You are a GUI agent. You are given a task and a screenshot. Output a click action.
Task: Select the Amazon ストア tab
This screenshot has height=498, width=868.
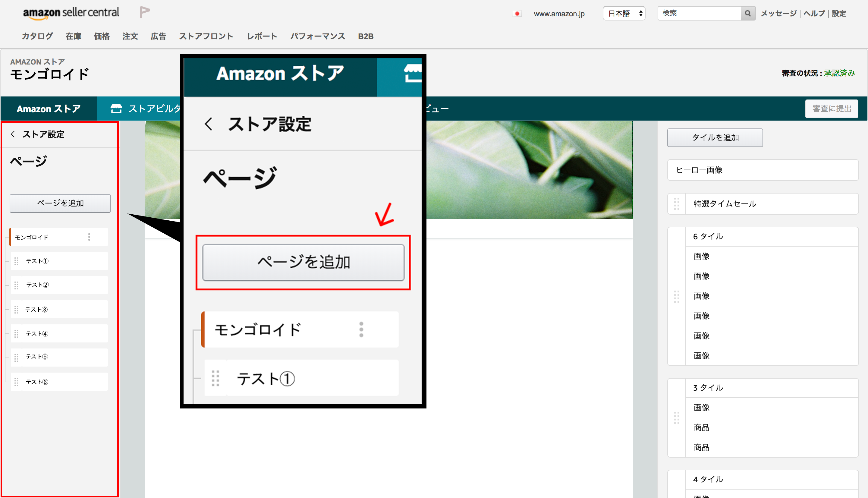49,109
